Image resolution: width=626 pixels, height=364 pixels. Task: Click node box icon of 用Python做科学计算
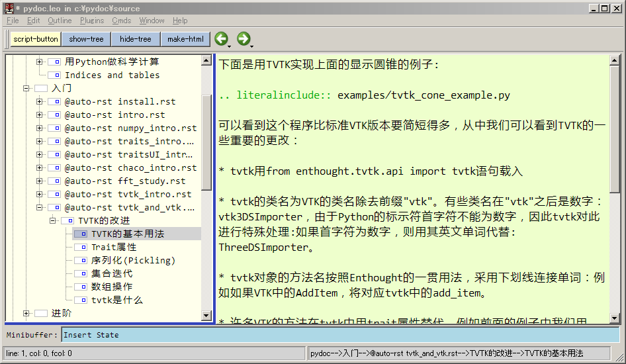point(54,62)
